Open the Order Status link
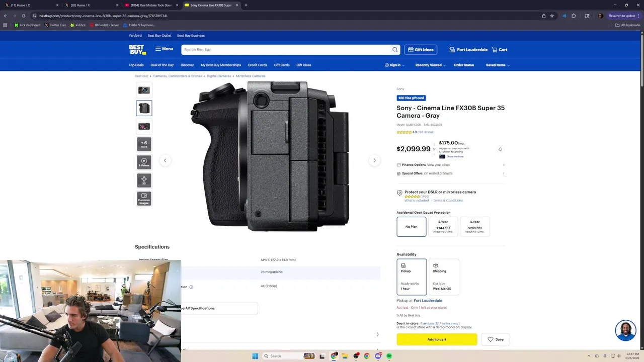This screenshot has height=362, width=644. [464, 65]
